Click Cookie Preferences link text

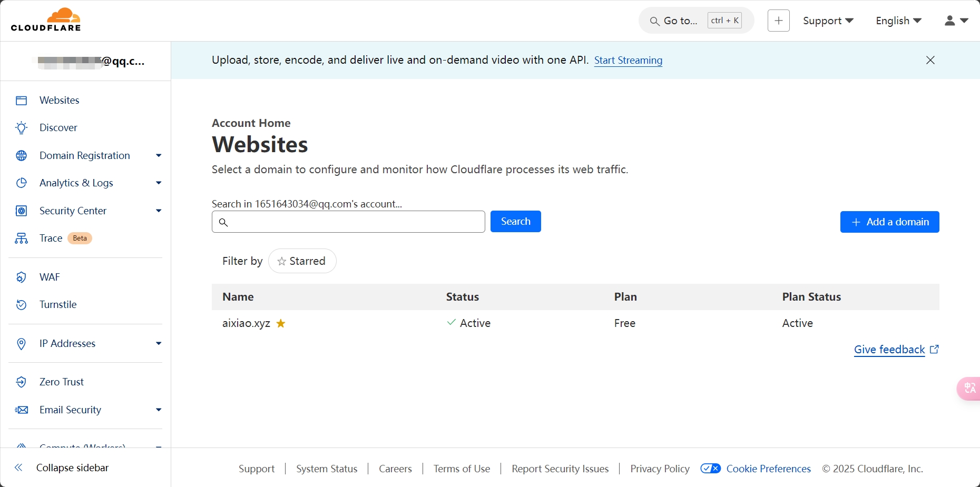point(768,469)
